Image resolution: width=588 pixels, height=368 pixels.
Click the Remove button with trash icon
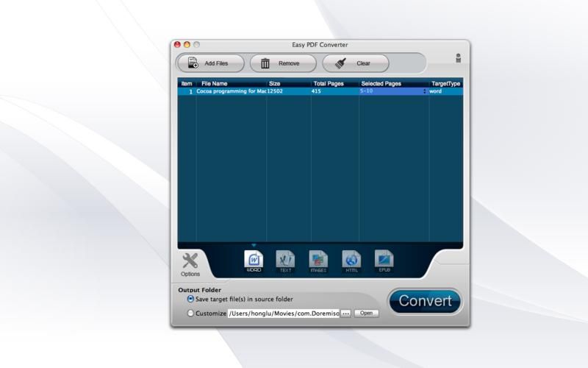tap(283, 63)
